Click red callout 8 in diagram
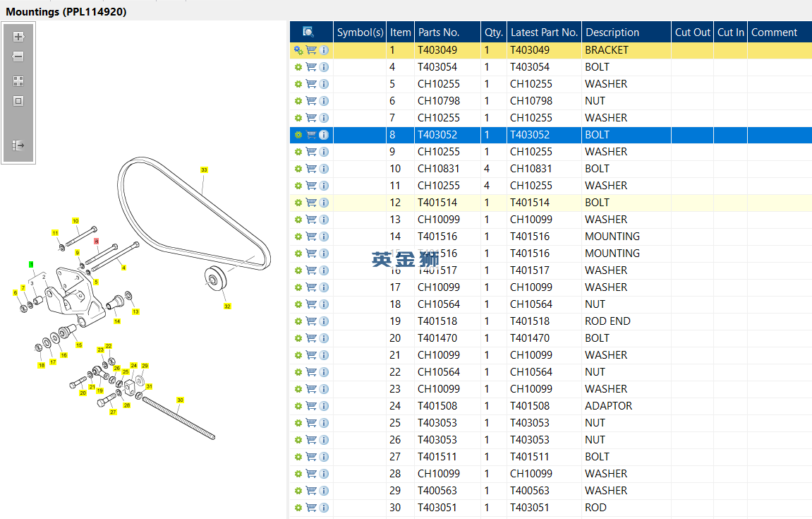 97,241
